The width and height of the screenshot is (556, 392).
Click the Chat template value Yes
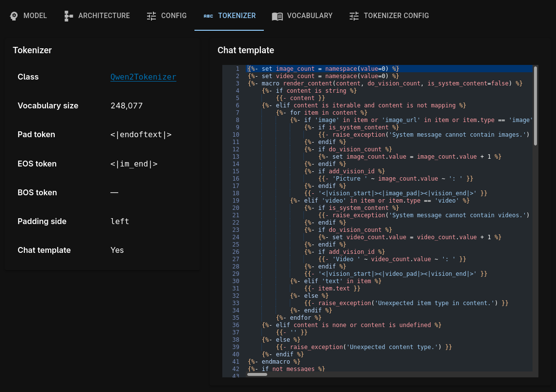coord(117,250)
